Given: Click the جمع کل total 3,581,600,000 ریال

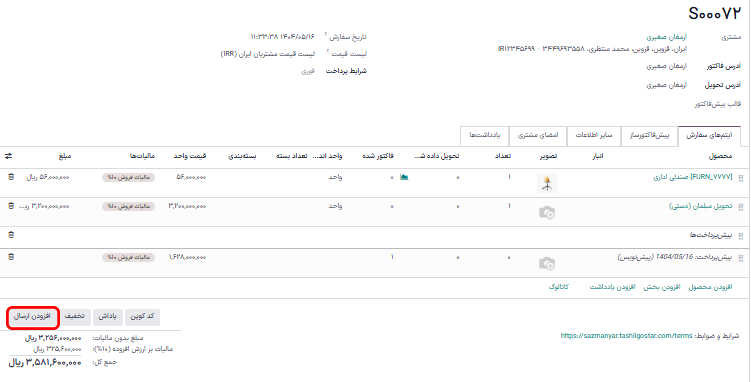Looking at the screenshot, I should 45,363.
